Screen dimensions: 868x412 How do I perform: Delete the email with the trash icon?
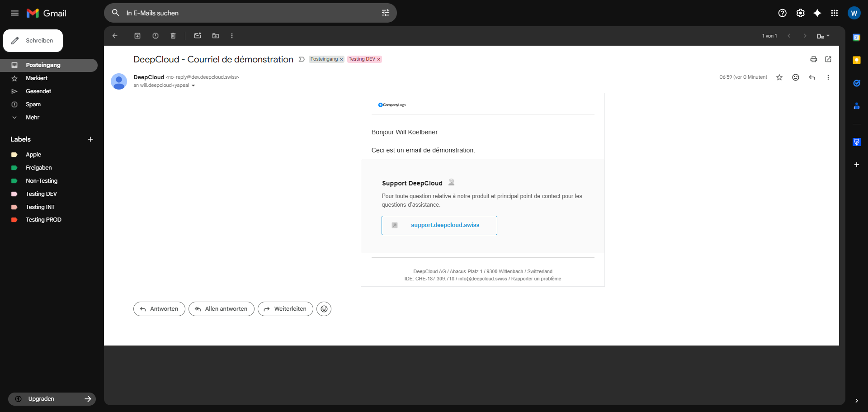(x=173, y=36)
